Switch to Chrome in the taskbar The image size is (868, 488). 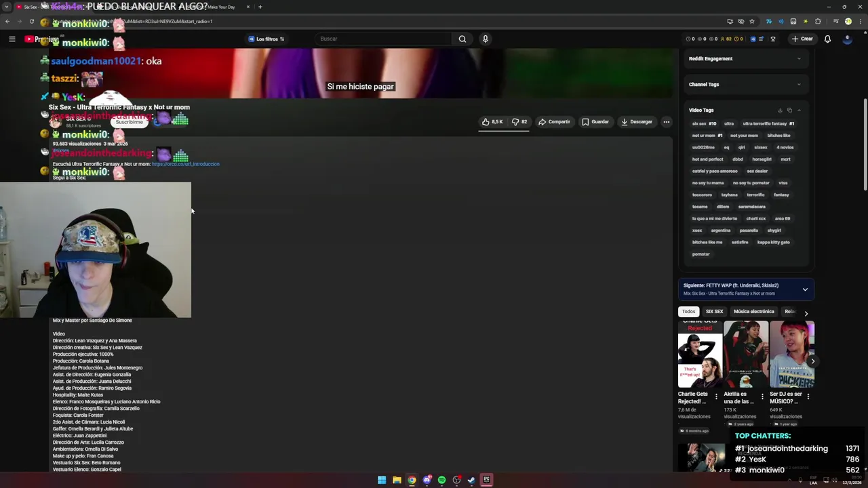[x=412, y=481]
